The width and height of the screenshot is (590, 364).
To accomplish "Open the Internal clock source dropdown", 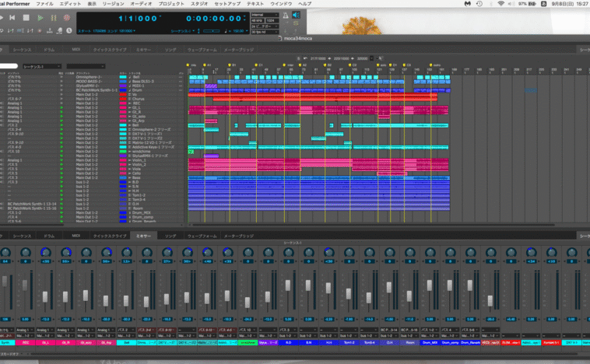I will pyautogui.click(x=265, y=14).
